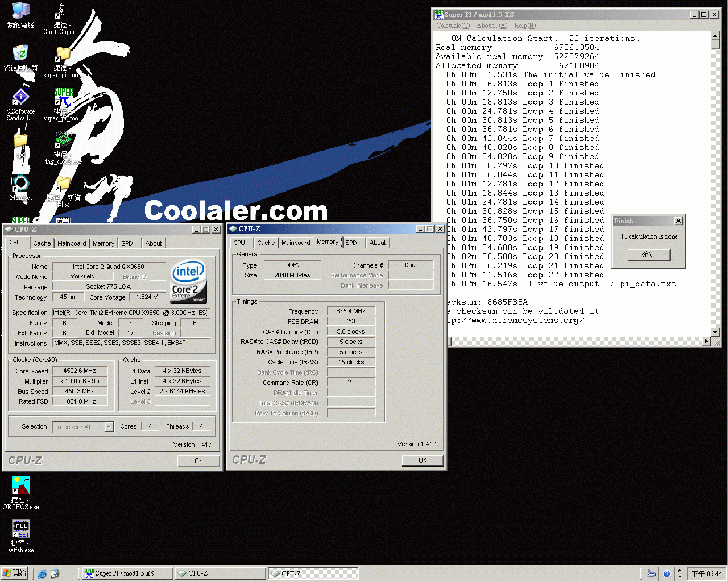Viewport: 728px width, 582px height.
Task: Click 確定 in the Finish dialog
Action: tap(649, 255)
